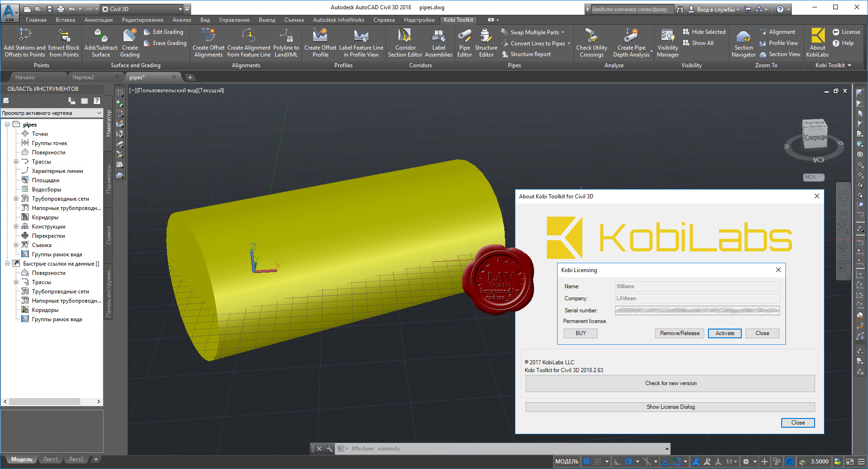
Task: Click Show License Dialog button
Action: (x=670, y=407)
